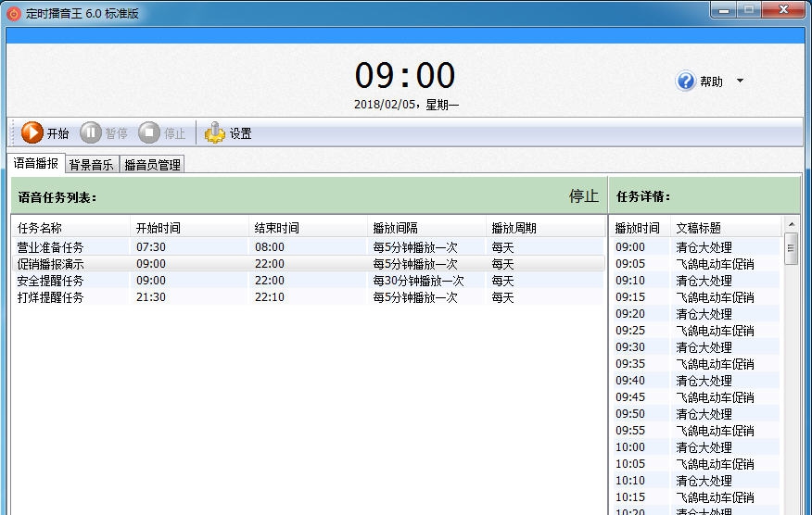Click the orange Start (开始) play icon

point(32,133)
